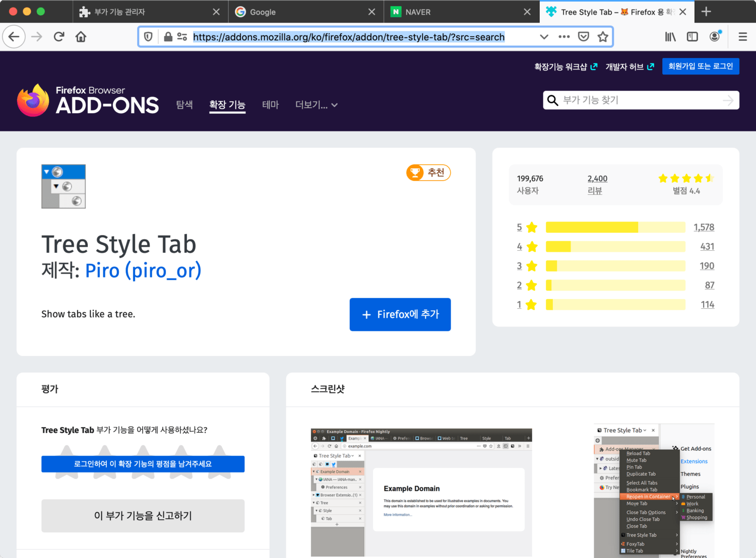Close the Google tab
Viewport: 756px width, 558px height.
pos(371,12)
